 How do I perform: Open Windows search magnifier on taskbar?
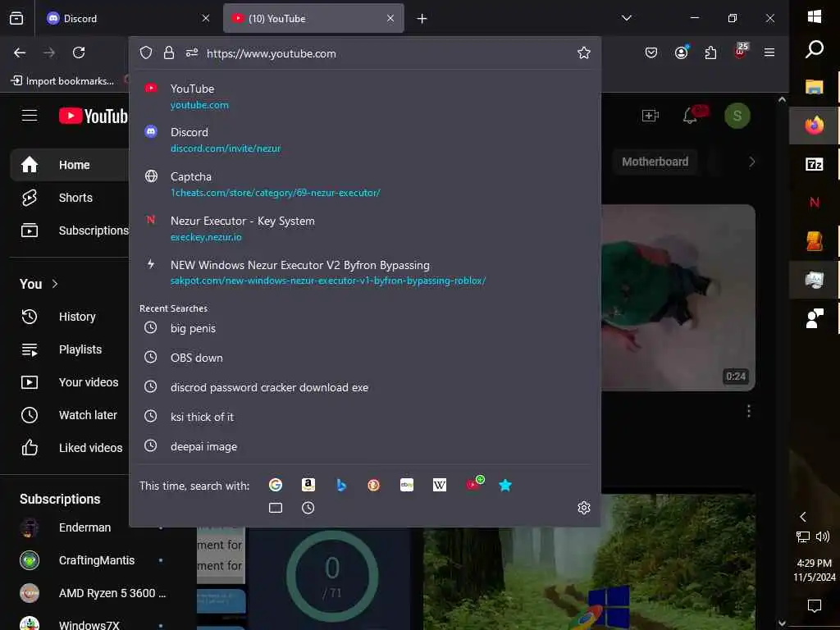click(x=815, y=49)
